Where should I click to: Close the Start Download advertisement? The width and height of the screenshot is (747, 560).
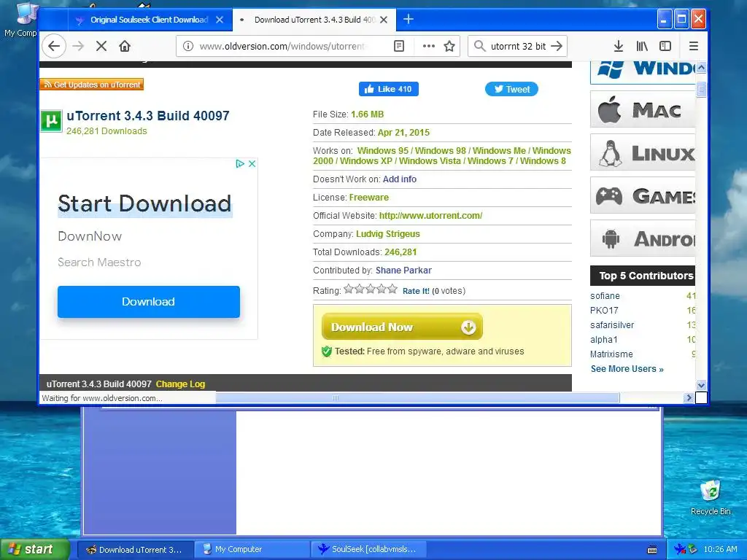252,164
